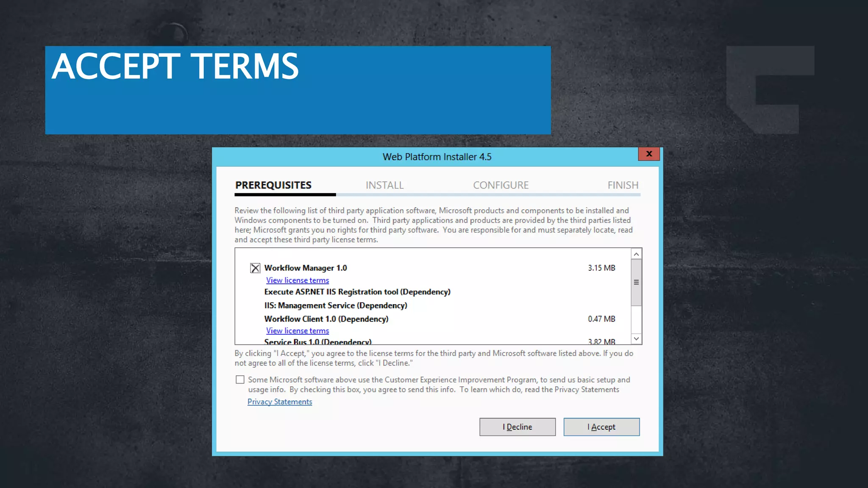Select the PREREQUISITES step tab
Image resolution: width=868 pixels, height=488 pixels.
(x=273, y=185)
